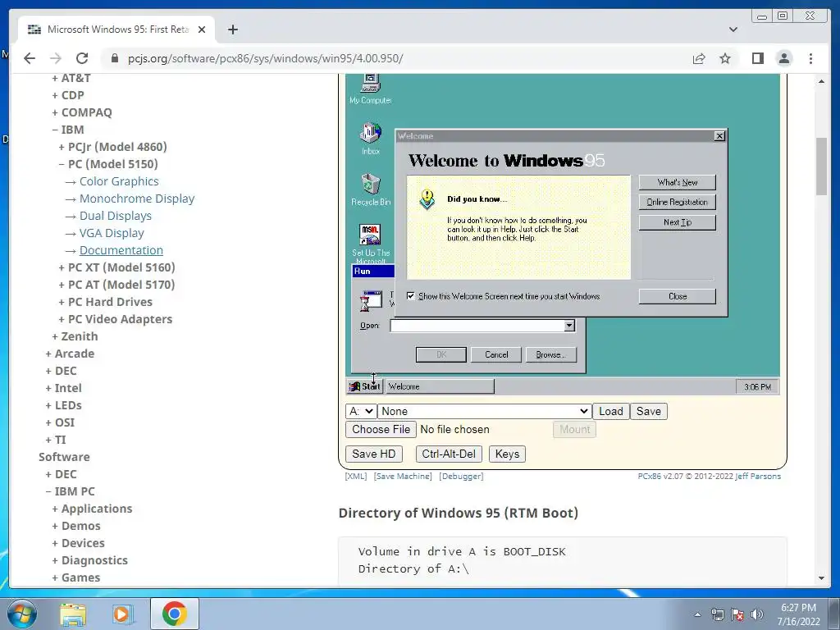Click the page vertical scrollbar thumb

pos(821,166)
